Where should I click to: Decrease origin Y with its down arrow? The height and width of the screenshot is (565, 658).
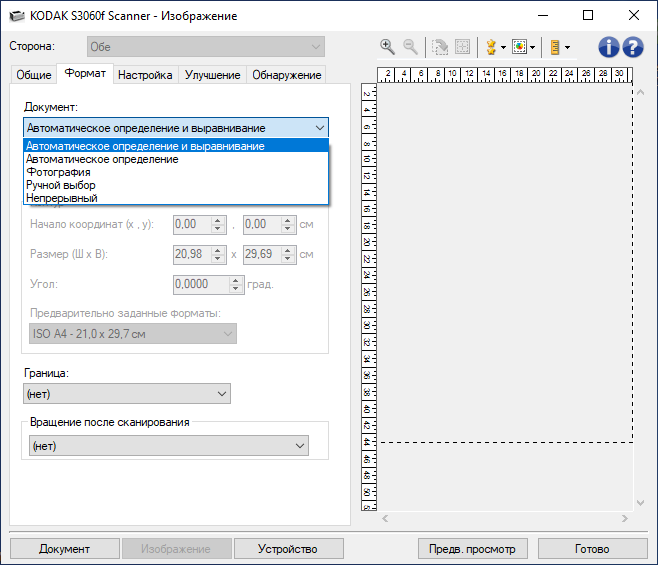287,228
